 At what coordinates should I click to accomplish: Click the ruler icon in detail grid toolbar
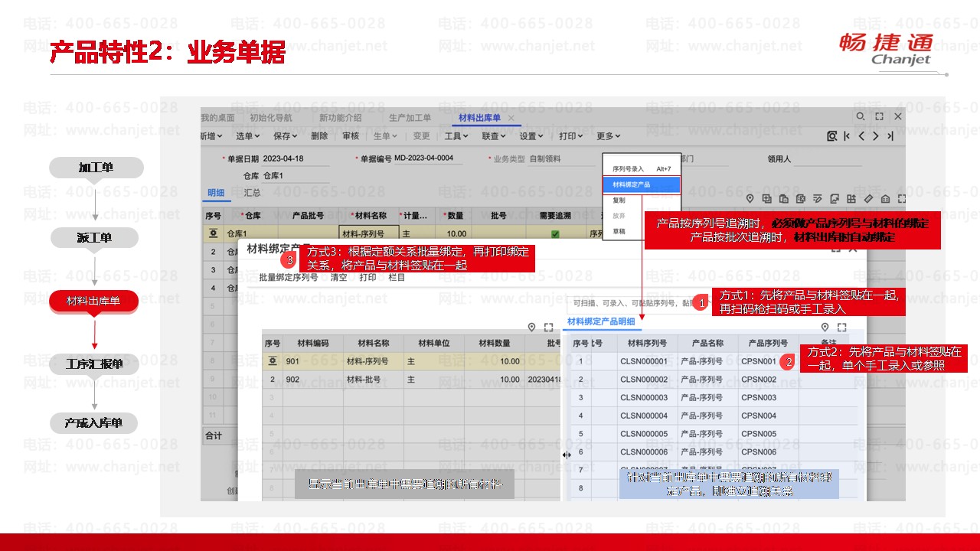869,199
